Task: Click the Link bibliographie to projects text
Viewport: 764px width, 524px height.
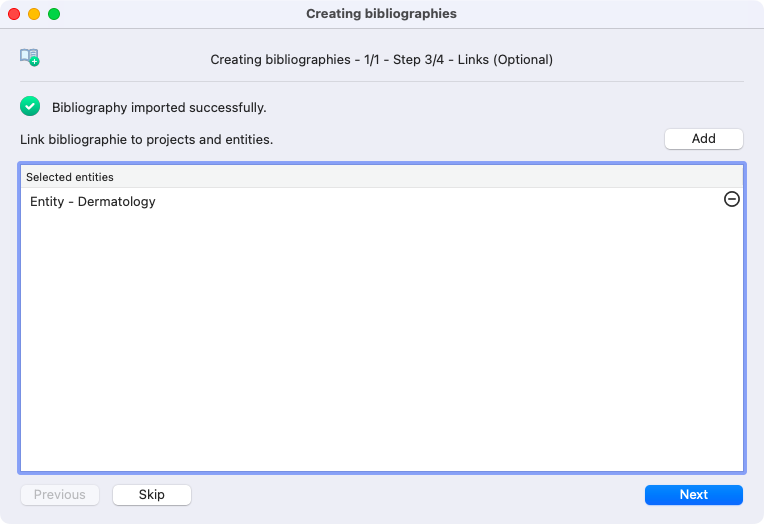Action: (x=146, y=139)
